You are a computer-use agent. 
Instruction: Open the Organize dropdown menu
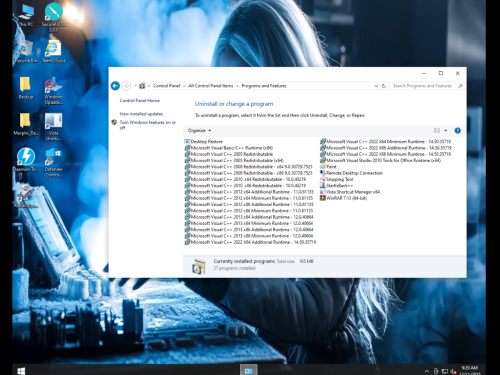pyautogui.click(x=199, y=131)
